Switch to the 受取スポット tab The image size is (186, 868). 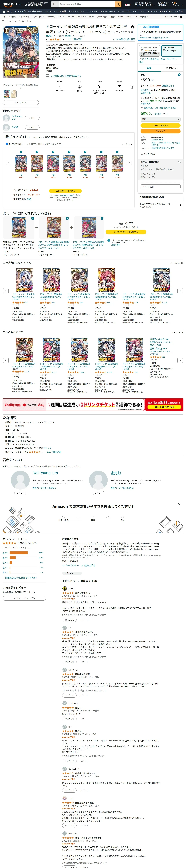(172, 68)
